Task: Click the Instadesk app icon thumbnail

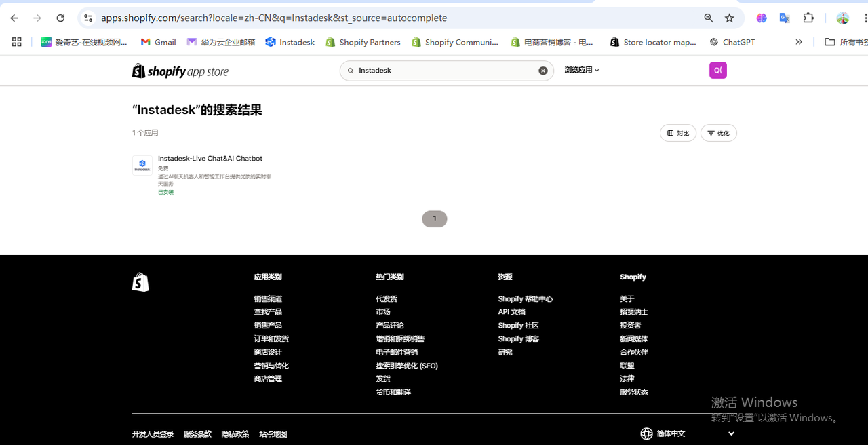Action: coord(142,166)
